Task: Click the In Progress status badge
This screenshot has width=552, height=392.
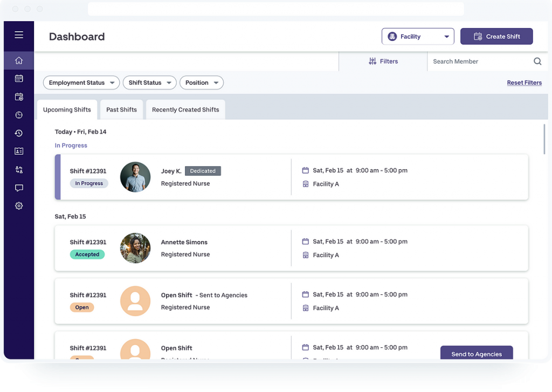Action: 89,183
